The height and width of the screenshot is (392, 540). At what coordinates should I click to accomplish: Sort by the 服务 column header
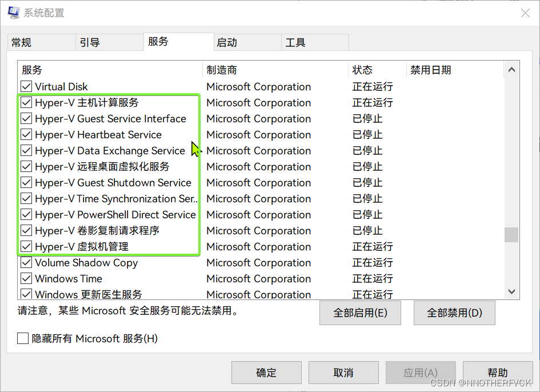click(x=110, y=70)
